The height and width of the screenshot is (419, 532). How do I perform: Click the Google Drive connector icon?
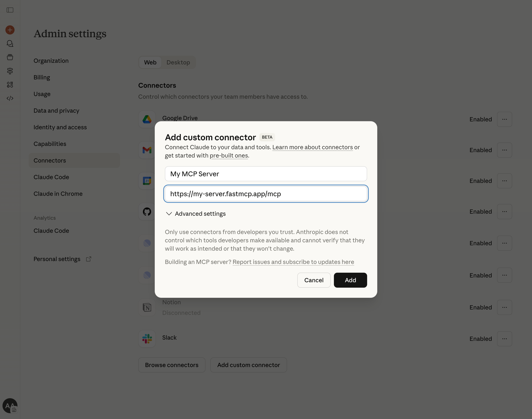tap(147, 120)
